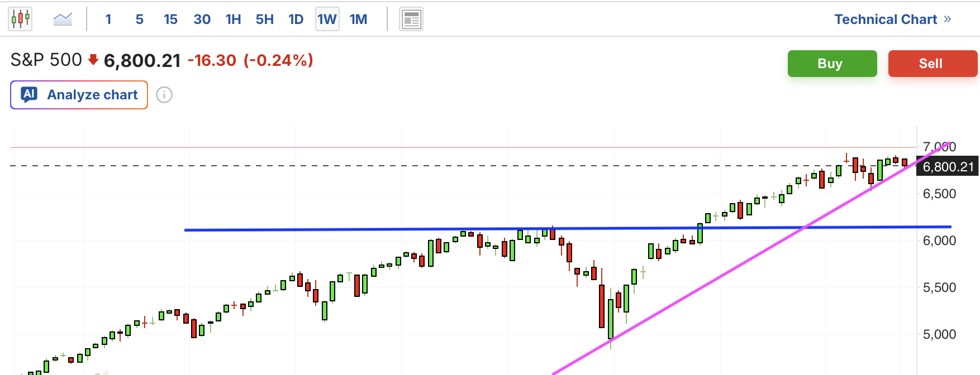980x375 pixels.
Task: Select the 1D timeframe
Action: pyautogui.click(x=296, y=20)
